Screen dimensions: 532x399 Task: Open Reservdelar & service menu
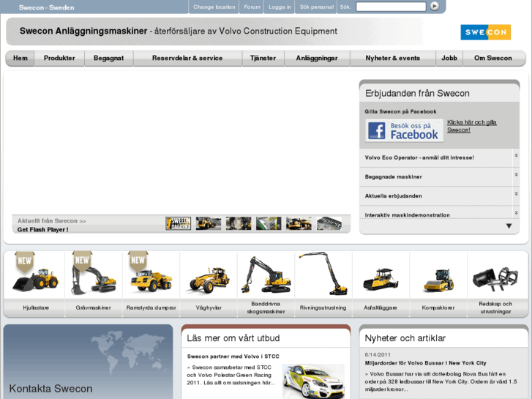coord(187,58)
